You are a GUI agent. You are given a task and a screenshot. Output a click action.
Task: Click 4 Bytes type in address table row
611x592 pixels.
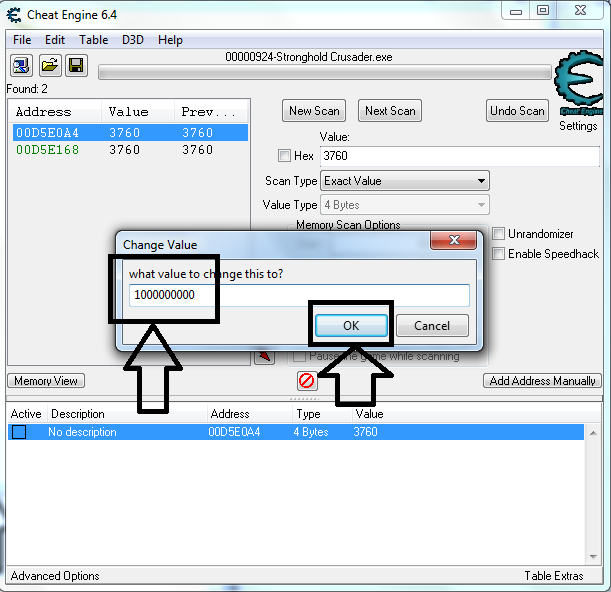pos(311,432)
